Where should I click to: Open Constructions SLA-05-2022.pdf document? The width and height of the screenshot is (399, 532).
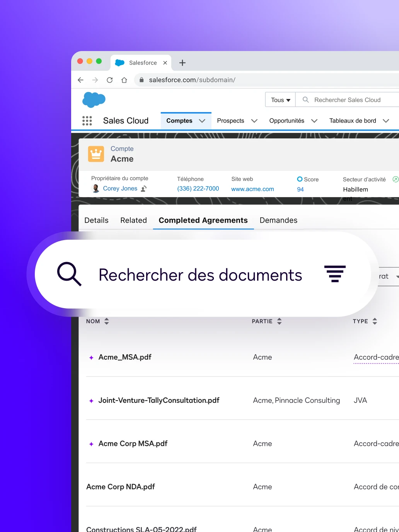click(x=142, y=529)
